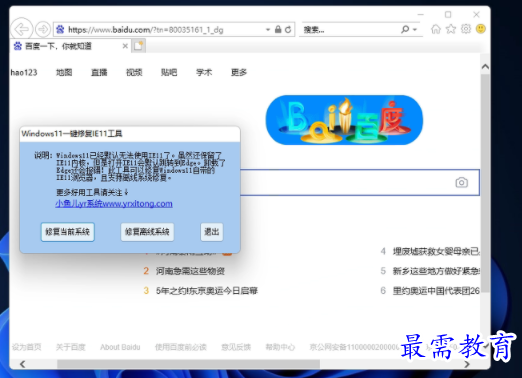Minimize the Internet Explorer window
Image resolution: width=522 pixels, height=378 pixels.
[x=421, y=15]
